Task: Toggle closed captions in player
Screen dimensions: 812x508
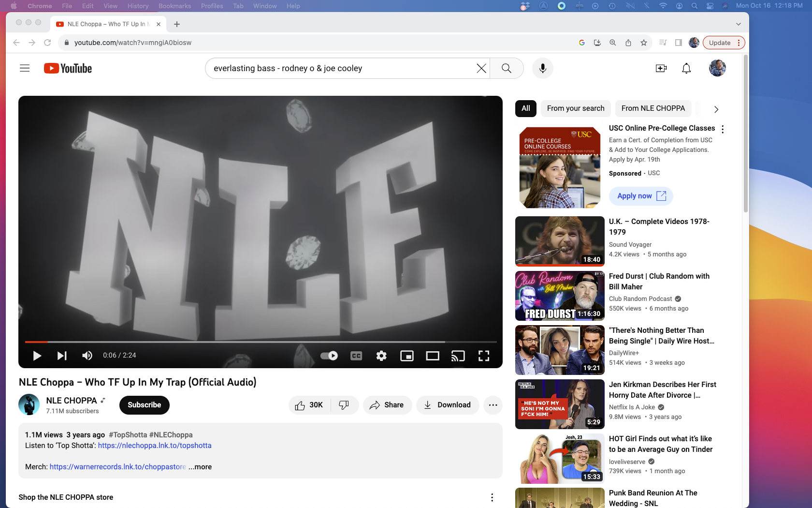Action: pyautogui.click(x=356, y=356)
